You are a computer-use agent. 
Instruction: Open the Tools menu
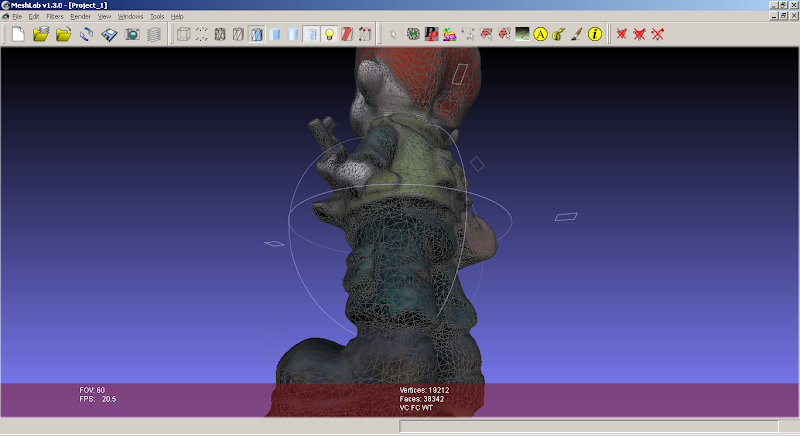coord(157,16)
